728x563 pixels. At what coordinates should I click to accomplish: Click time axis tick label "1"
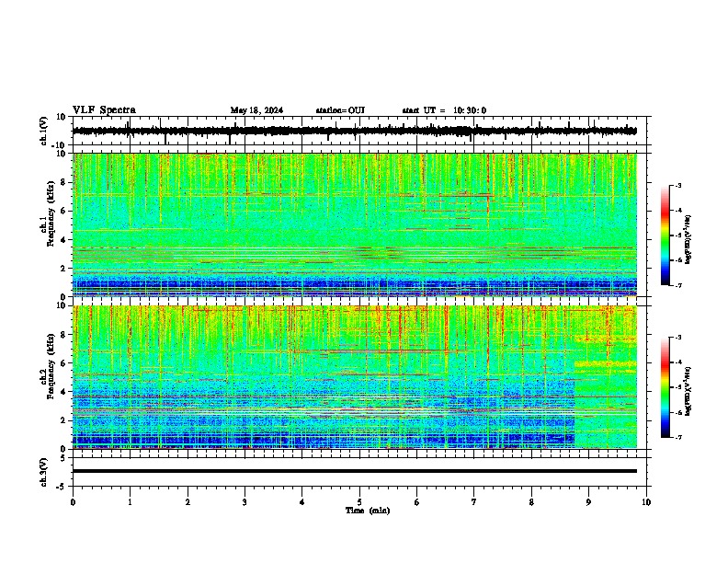130,502
